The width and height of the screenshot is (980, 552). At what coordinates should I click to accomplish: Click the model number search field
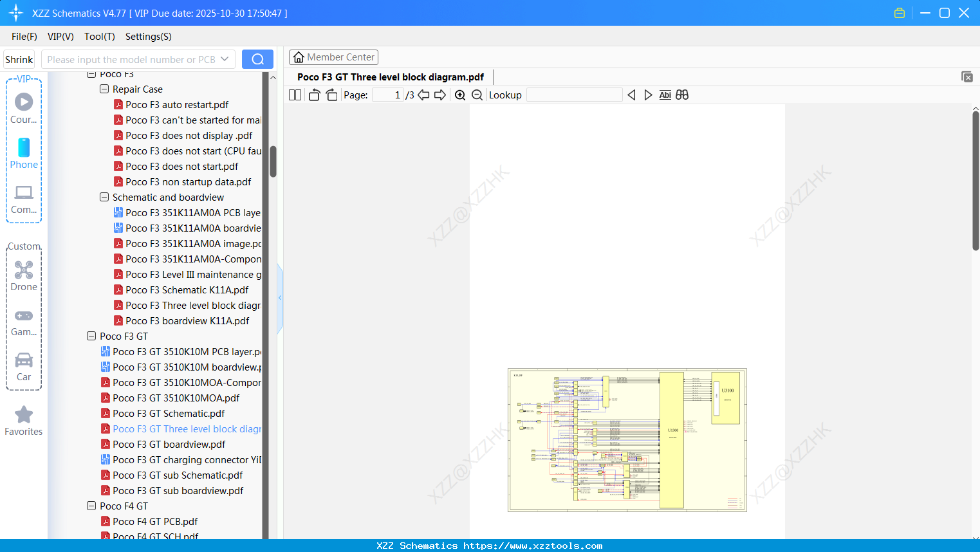(132, 59)
